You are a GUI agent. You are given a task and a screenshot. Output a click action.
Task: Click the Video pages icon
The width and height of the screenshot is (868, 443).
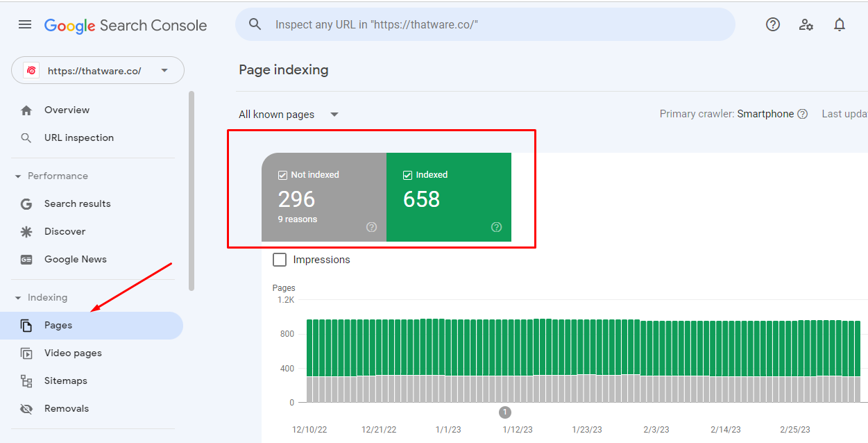26,353
